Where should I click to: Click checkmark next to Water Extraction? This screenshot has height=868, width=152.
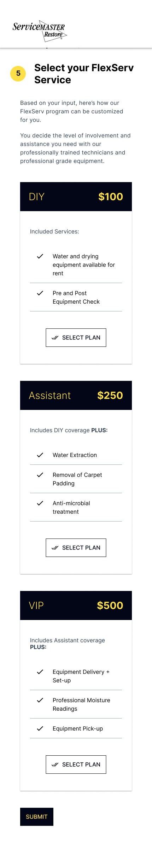coord(40,455)
